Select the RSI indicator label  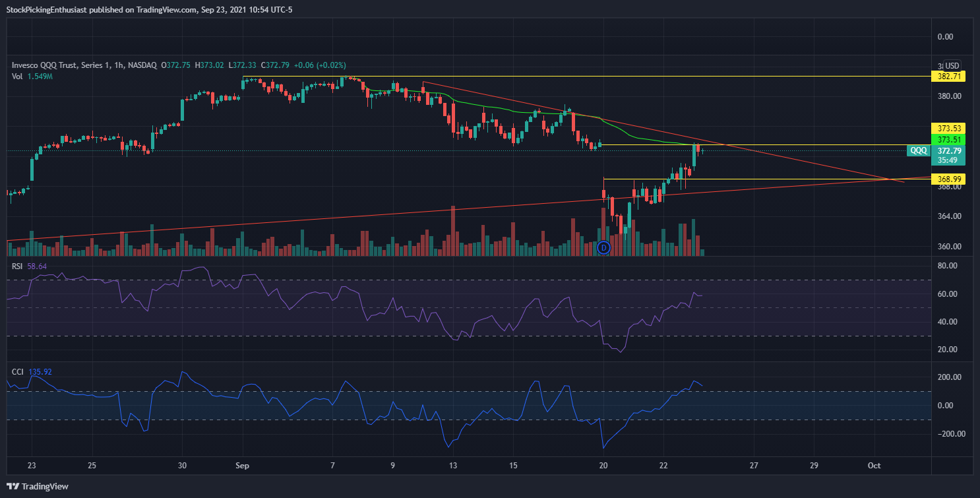click(x=18, y=266)
